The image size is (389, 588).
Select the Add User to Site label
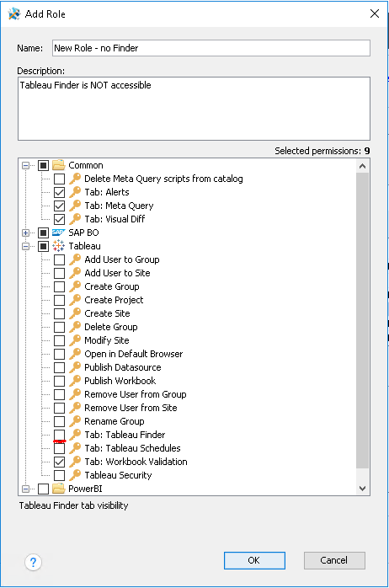tap(117, 273)
